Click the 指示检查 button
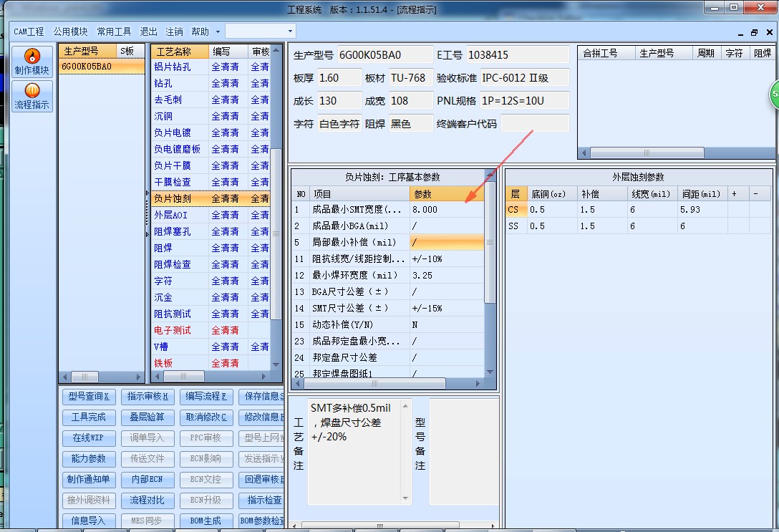This screenshot has width=779, height=532. pyautogui.click(x=262, y=500)
